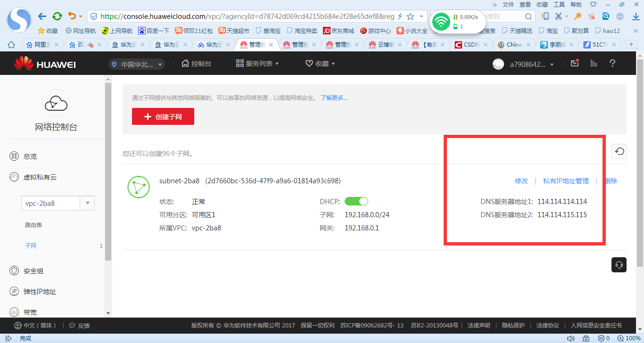Change language via 中文（简体） selector
This screenshot has width=644, height=343.
35,326
